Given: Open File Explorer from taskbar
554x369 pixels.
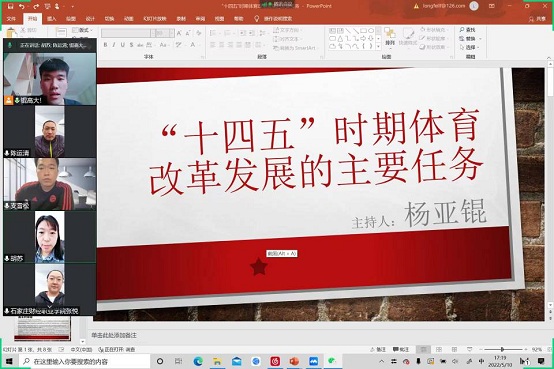Looking at the screenshot, I should tap(217, 361).
